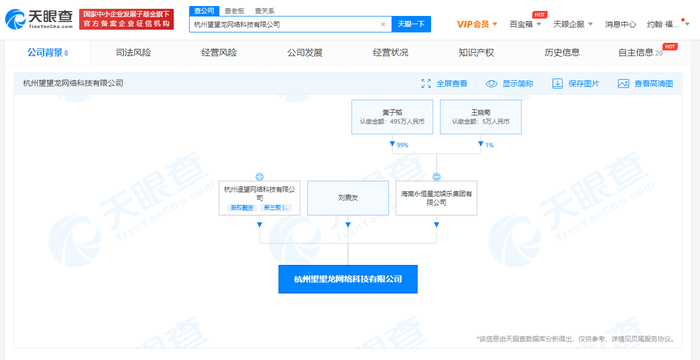Select the 黄子韬 shareholder node
The width and height of the screenshot is (700, 360).
click(x=392, y=117)
